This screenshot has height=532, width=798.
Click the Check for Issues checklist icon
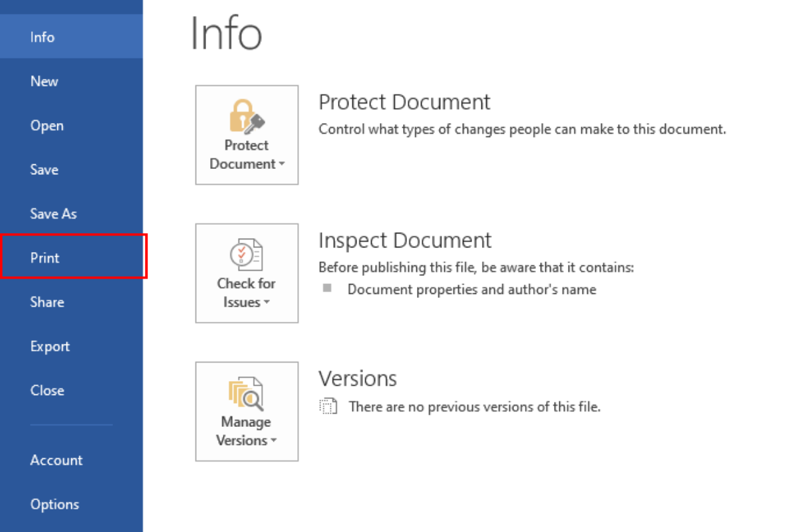pyautogui.click(x=247, y=255)
